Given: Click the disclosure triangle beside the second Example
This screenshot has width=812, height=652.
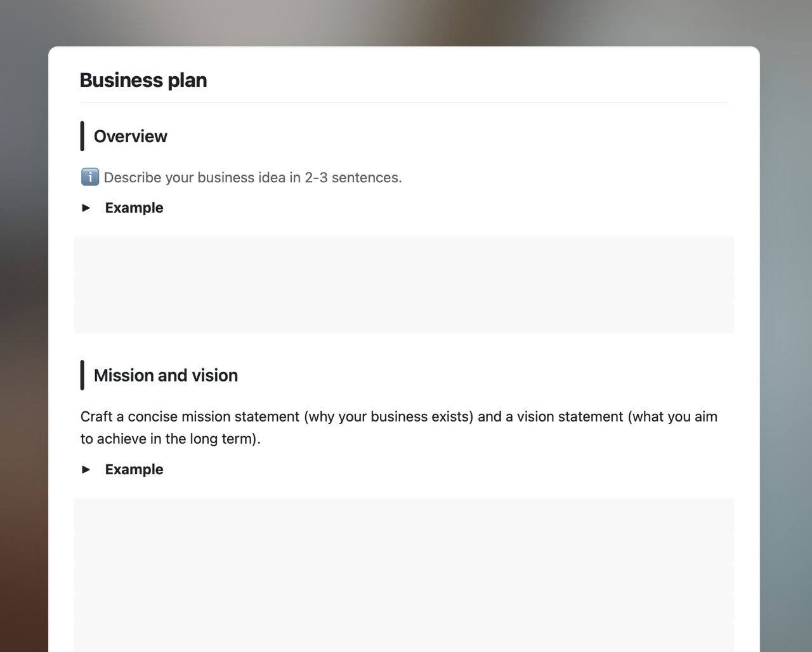Looking at the screenshot, I should [x=87, y=470].
